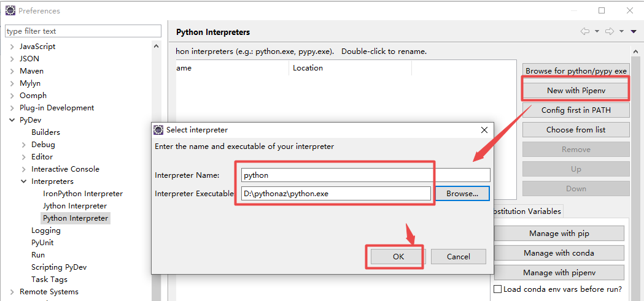Click Config first in PATH button
This screenshot has height=301, width=644.
pyautogui.click(x=576, y=110)
